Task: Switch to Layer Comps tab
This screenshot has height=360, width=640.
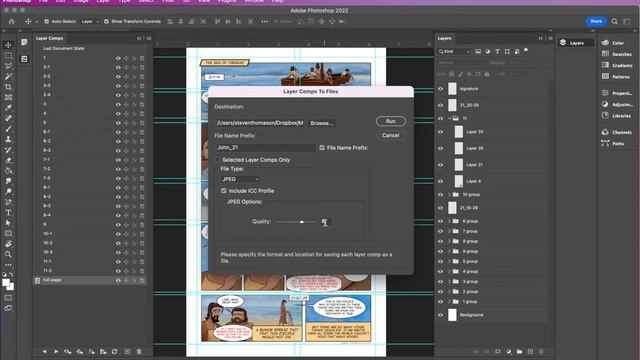Action: (x=49, y=38)
